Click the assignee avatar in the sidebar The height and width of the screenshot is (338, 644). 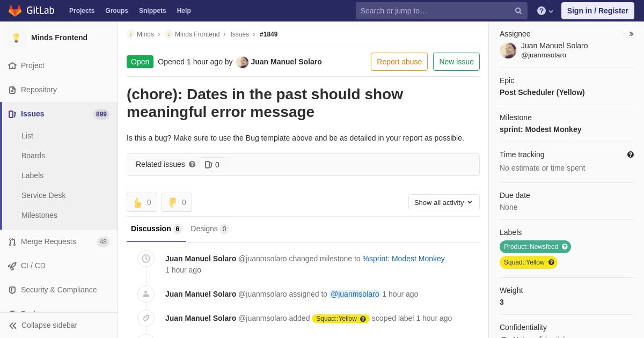point(508,50)
